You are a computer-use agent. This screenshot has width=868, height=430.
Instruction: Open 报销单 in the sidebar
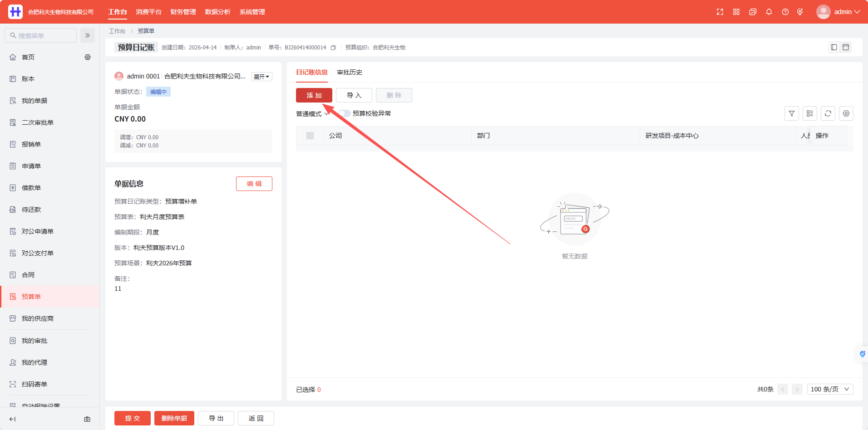click(31, 144)
